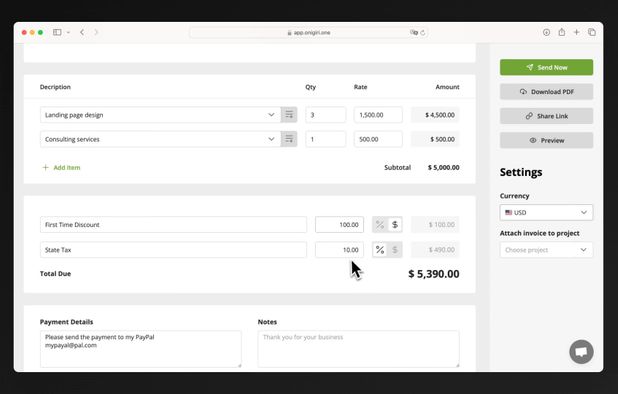Open the support chat bubble
The height and width of the screenshot is (394, 618).
point(581,351)
